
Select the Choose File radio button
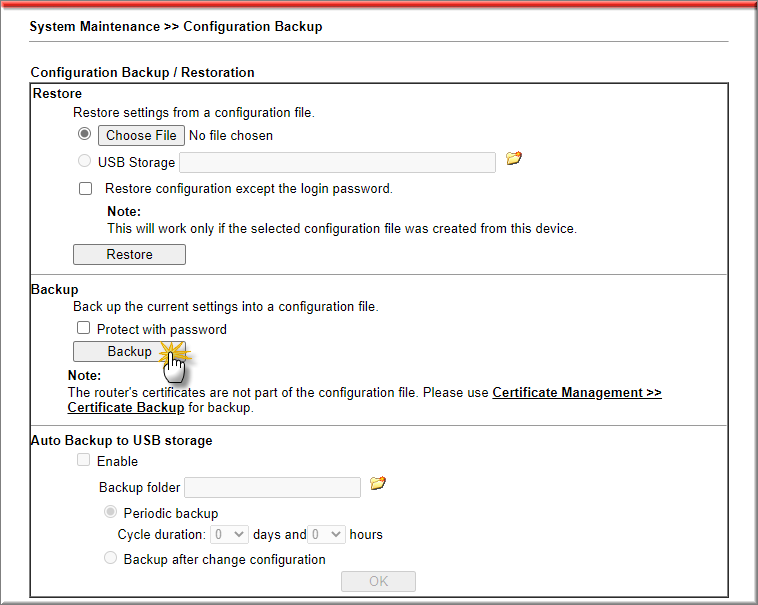85,134
